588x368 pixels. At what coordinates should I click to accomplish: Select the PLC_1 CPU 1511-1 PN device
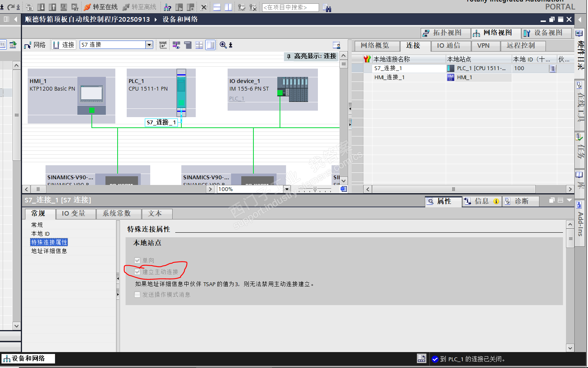(x=161, y=93)
